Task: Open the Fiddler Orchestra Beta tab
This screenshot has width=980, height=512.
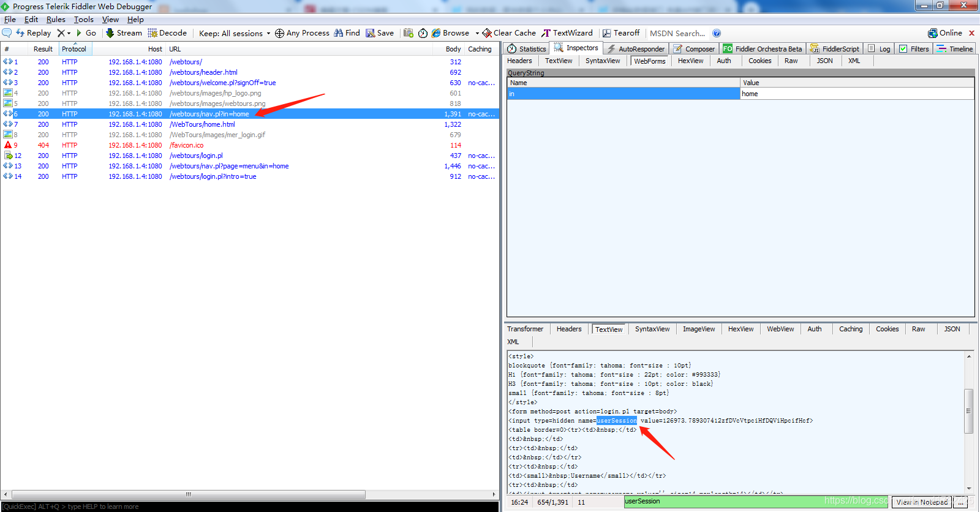Action: [x=762, y=49]
